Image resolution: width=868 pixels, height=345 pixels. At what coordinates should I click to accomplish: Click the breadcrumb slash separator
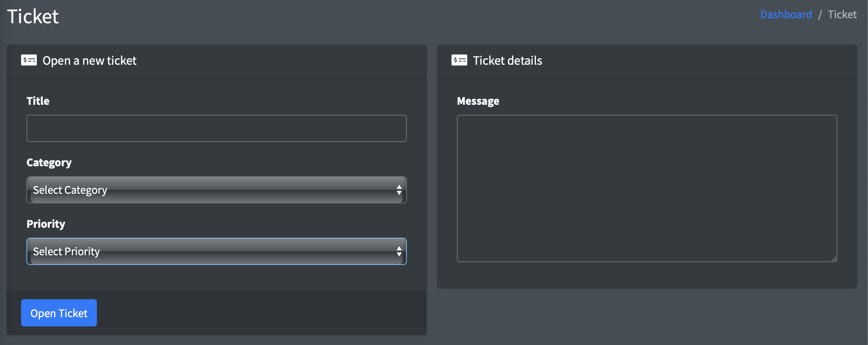point(820,15)
